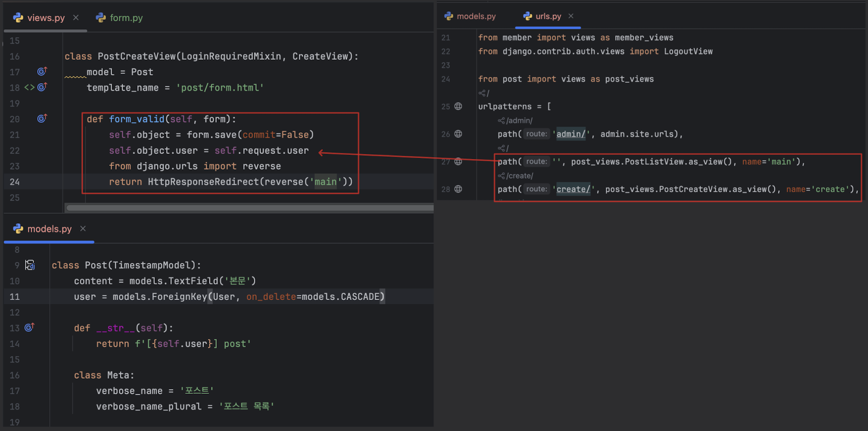Click the 'route:' hint on the admin path
The image size is (868, 431).
[536, 134]
